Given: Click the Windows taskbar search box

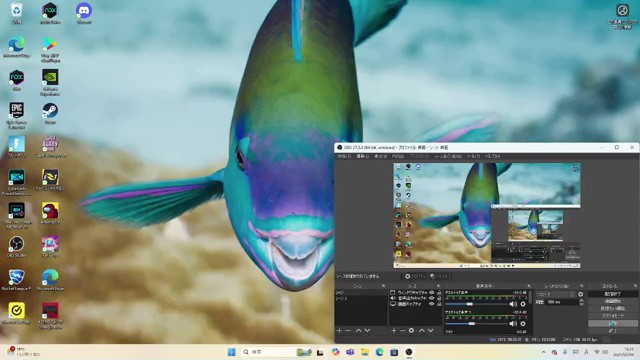Looking at the screenshot, I should [x=277, y=352].
